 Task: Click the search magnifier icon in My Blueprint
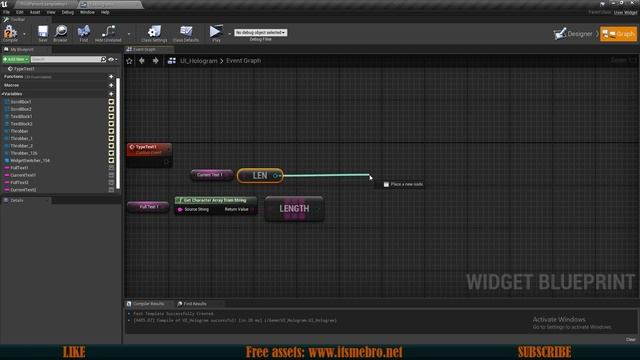pos(103,59)
